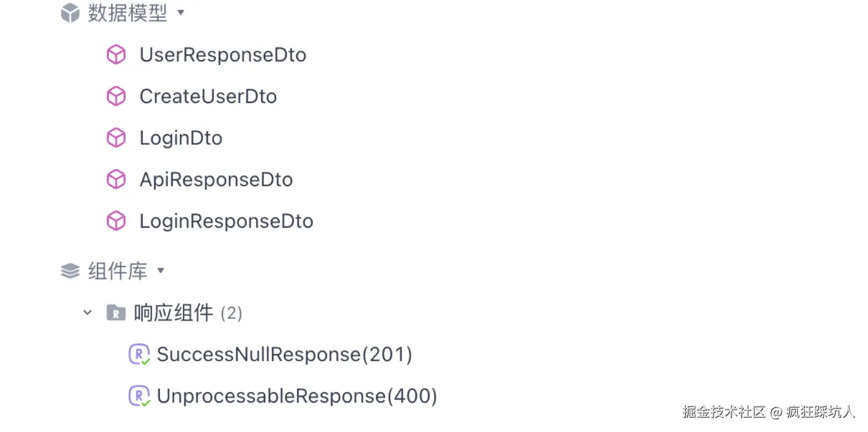This screenshot has width=868, height=432.
Task: Click the 数据模型 section box icon
Action: tap(70, 13)
